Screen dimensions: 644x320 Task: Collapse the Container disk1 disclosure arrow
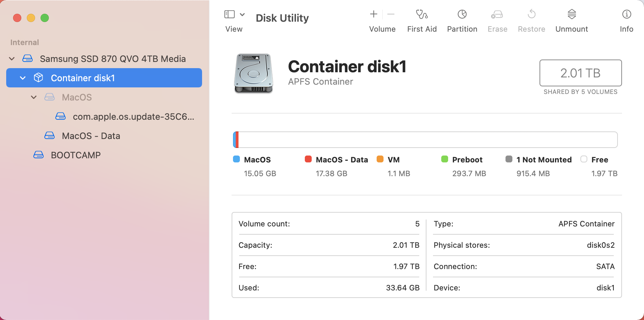coord(23,78)
